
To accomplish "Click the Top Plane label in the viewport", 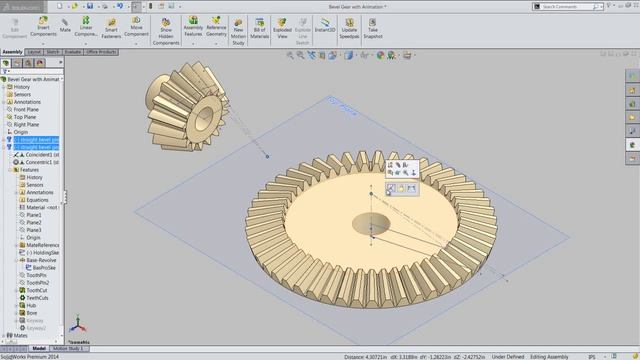I will tap(343, 107).
